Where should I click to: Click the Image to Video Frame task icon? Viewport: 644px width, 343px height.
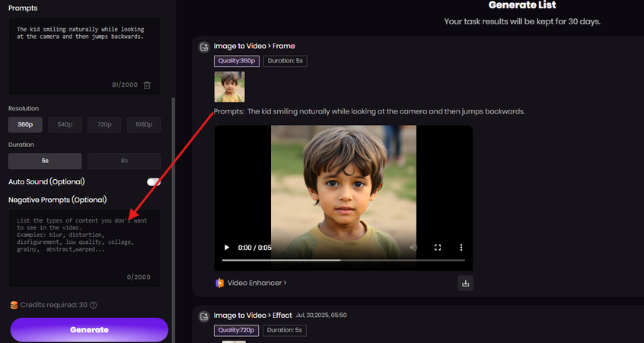pyautogui.click(x=204, y=46)
